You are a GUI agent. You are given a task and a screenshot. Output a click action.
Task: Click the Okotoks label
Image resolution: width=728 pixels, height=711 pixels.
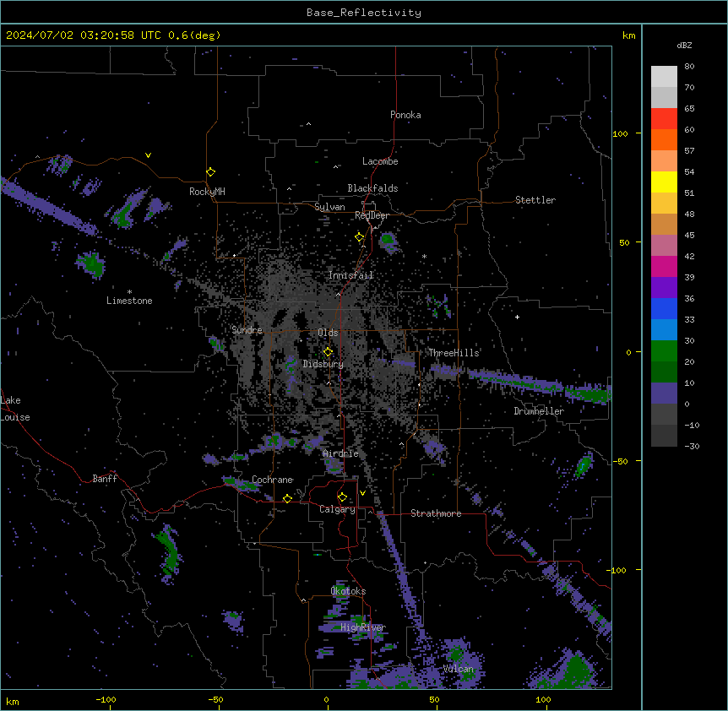(x=348, y=591)
